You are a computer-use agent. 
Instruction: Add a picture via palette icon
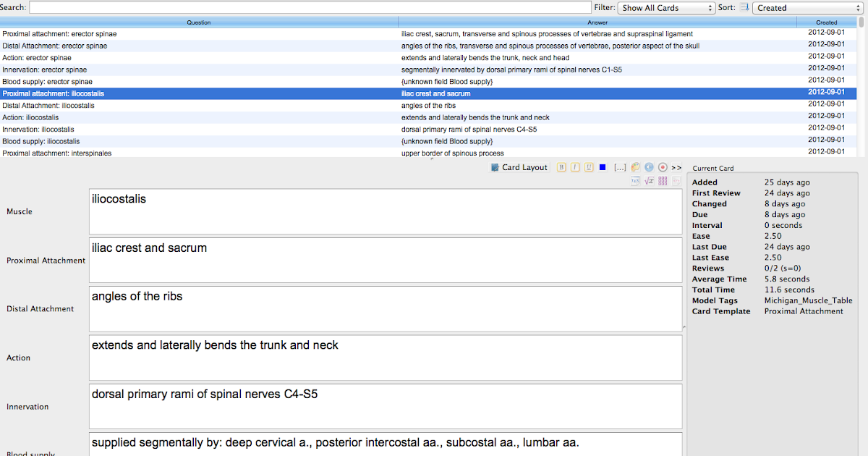pyautogui.click(x=635, y=167)
